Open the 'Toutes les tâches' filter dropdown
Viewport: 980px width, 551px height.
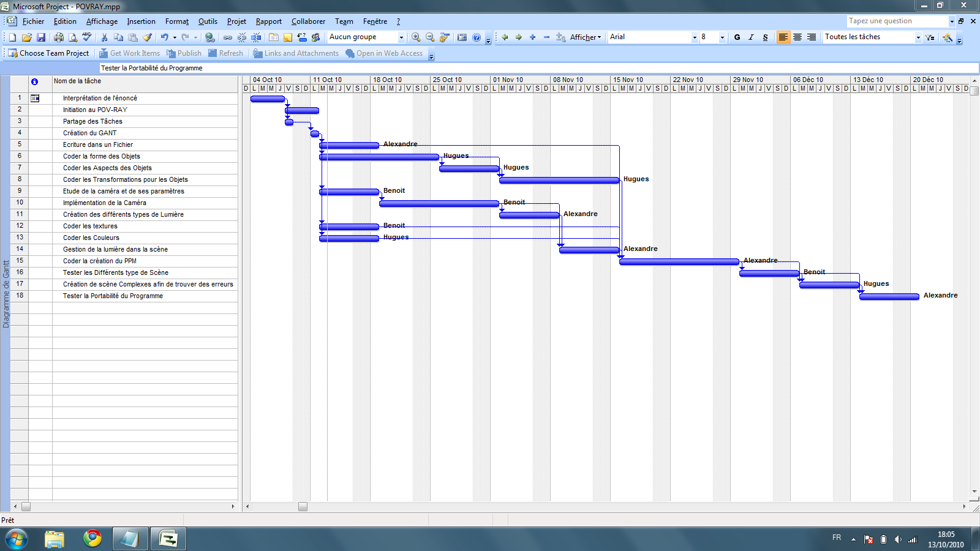coord(918,37)
